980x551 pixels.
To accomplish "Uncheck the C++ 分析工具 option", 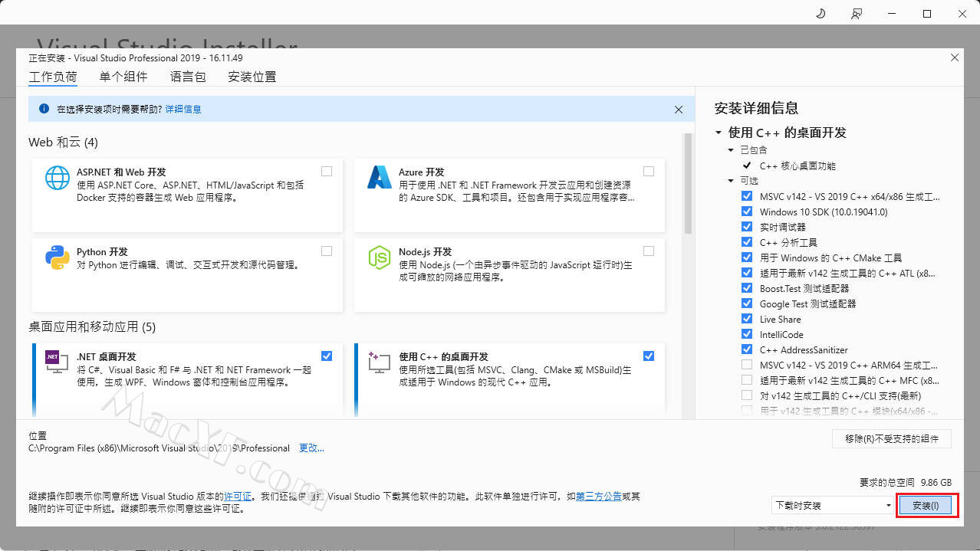I will pos(747,242).
